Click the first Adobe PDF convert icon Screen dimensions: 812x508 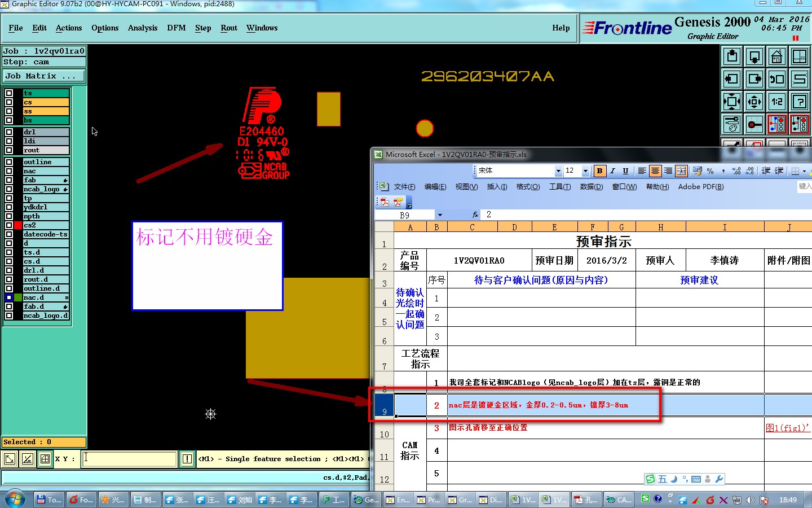[x=385, y=202]
